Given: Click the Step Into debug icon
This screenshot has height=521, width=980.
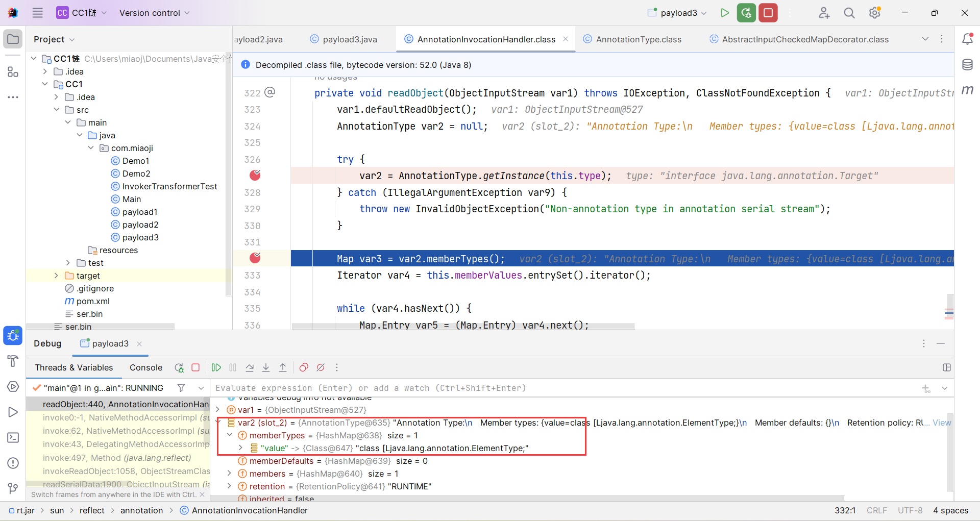Looking at the screenshot, I should coord(266,367).
